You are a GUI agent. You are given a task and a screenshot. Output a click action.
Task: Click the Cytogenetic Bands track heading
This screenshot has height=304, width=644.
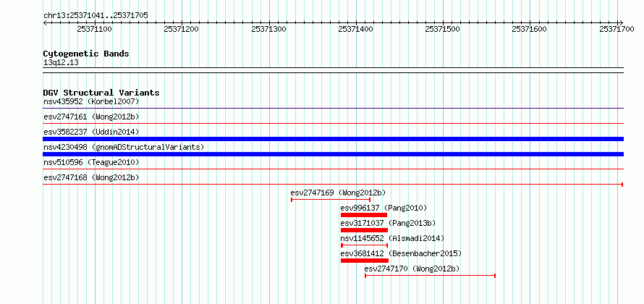tap(86, 54)
